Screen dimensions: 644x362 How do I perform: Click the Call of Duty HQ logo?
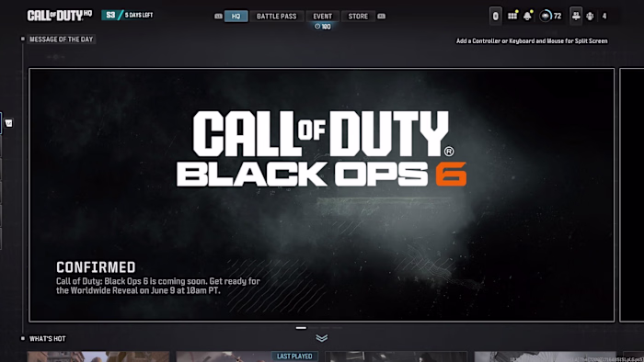(x=60, y=16)
